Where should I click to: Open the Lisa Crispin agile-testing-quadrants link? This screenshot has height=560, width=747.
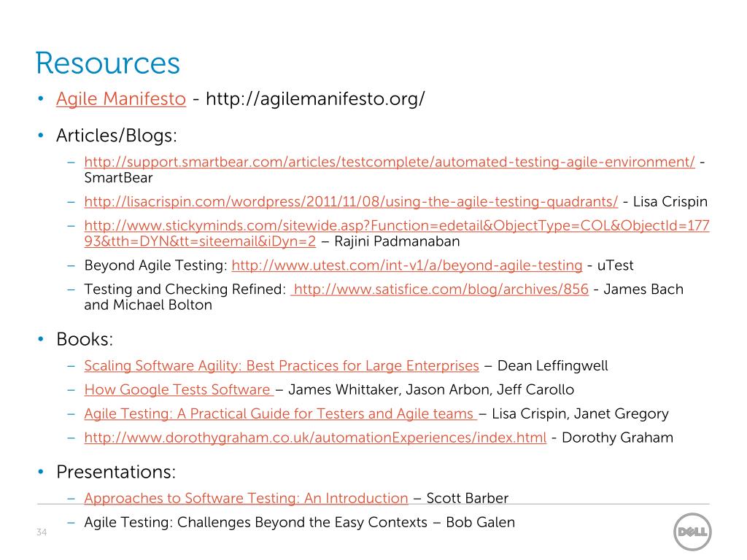point(351,201)
